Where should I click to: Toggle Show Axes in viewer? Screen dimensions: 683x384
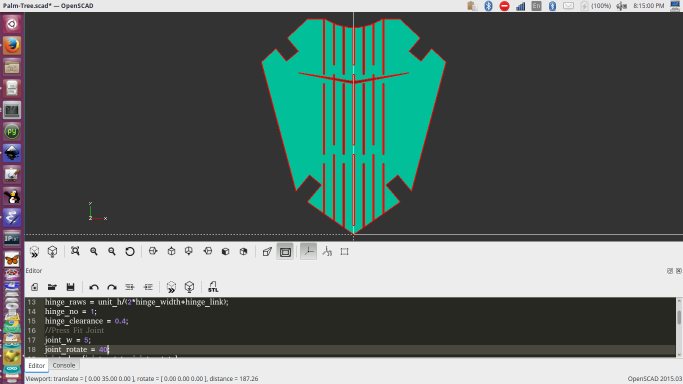click(308, 252)
